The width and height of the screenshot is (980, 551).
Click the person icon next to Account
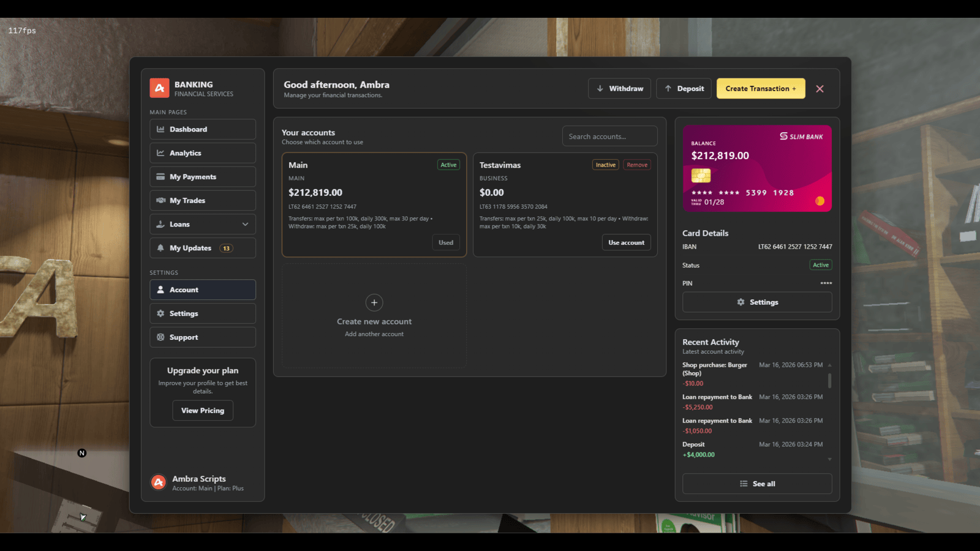click(x=160, y=289)
